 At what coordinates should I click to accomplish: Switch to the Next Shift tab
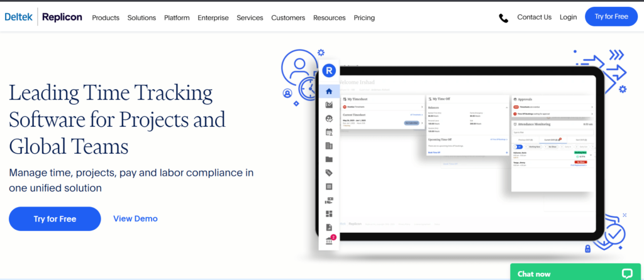pos(581,140)
